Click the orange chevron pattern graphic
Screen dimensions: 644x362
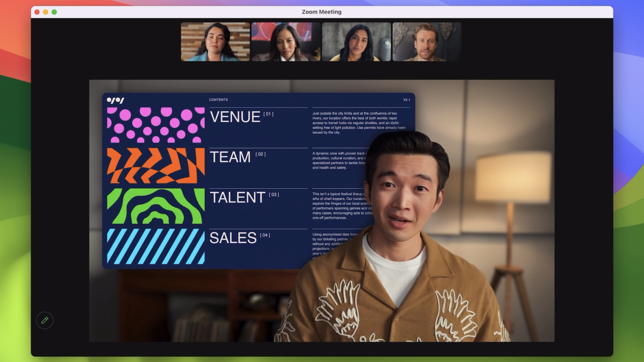[x=156, y=165]
